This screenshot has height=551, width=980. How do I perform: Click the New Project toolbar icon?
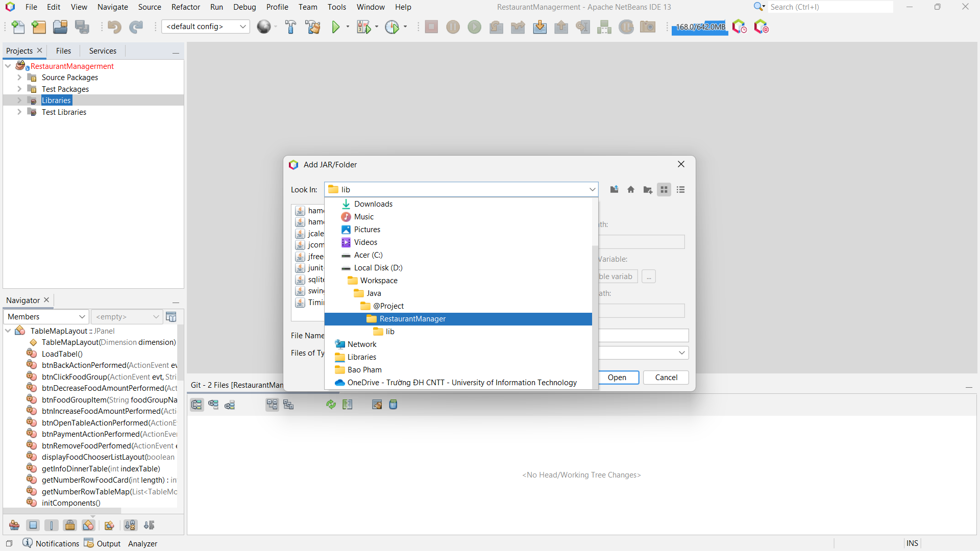tap(39, 27)
